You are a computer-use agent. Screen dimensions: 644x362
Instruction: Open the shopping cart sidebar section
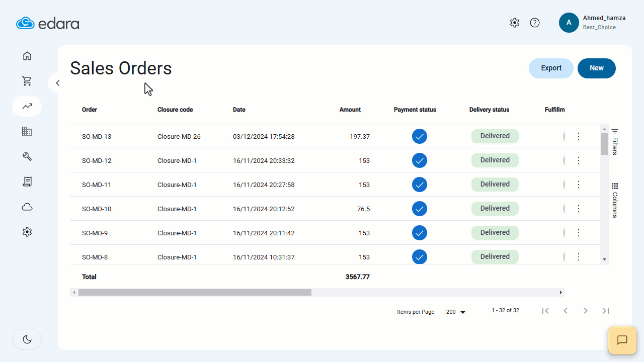tap(27, 81)
